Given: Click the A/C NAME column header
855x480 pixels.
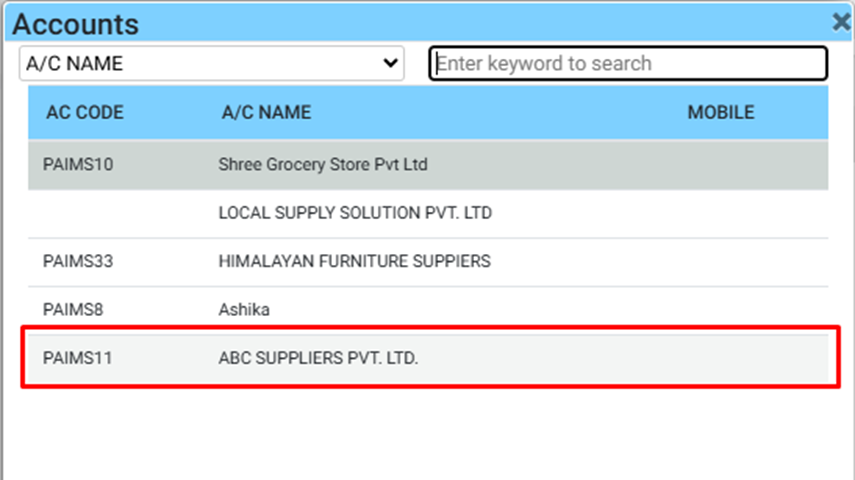Looking at the screenshot, I should 266,112.
